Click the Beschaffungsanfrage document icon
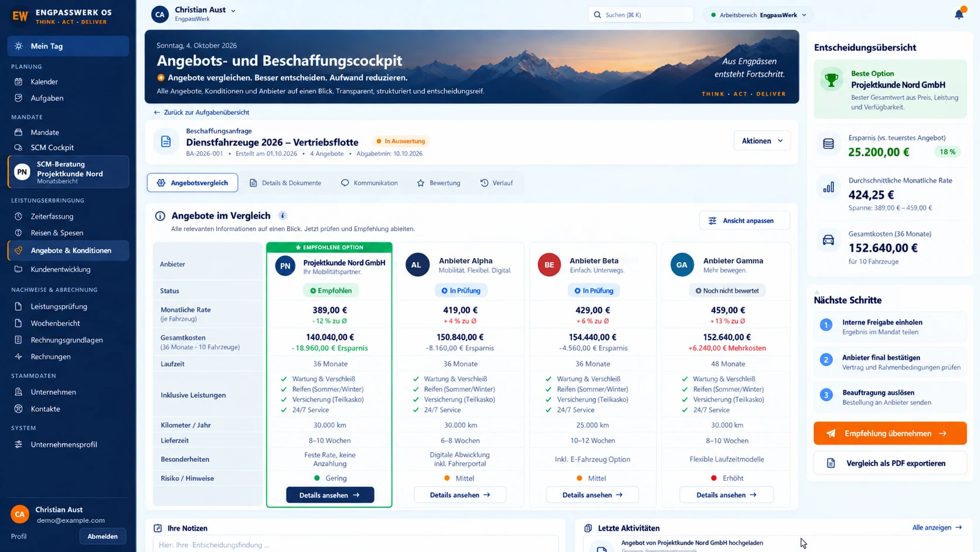Viewport: 980px width, 552px height. 166,141
